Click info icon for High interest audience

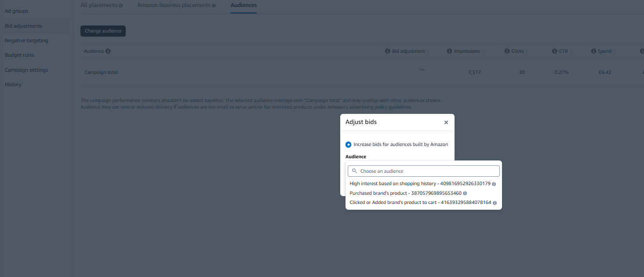(494, 184)
